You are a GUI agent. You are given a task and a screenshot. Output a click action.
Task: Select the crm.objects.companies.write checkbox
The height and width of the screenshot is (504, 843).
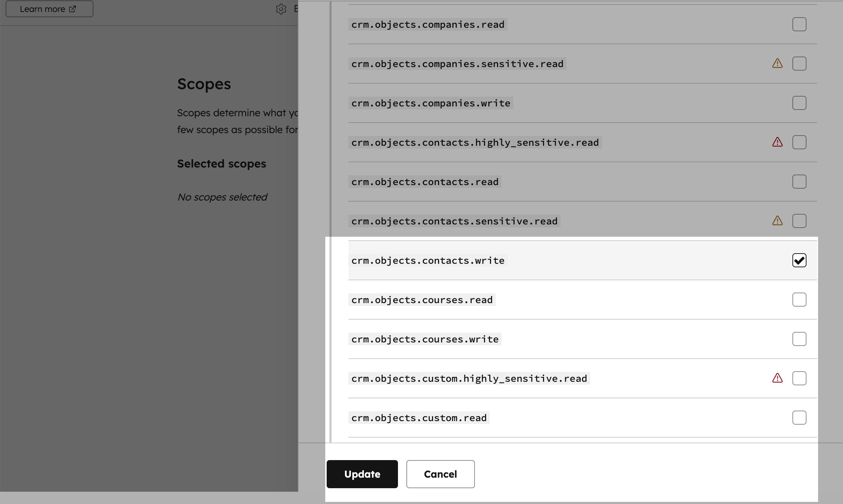tap(799, 103)
